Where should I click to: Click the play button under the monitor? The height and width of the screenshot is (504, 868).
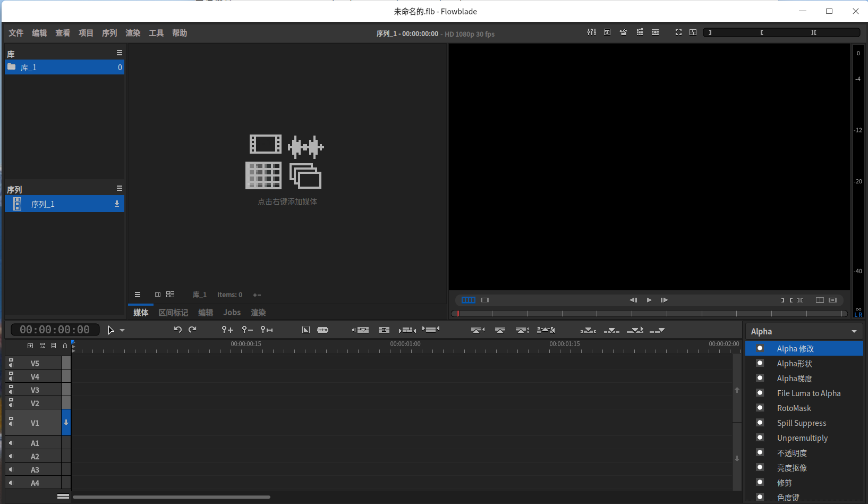pyautogui.click(x=649, y=300)
